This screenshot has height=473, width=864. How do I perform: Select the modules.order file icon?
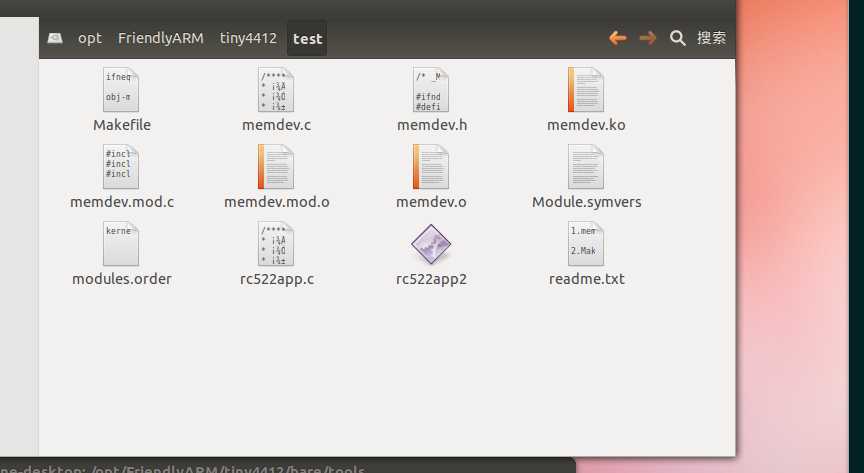(x=121, y=244)
